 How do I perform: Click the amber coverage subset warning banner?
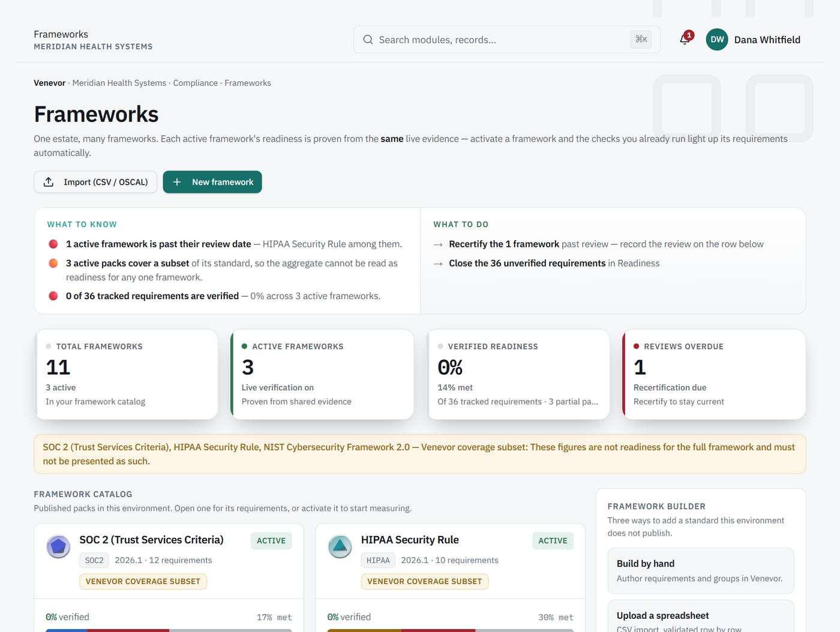point(420,454)
